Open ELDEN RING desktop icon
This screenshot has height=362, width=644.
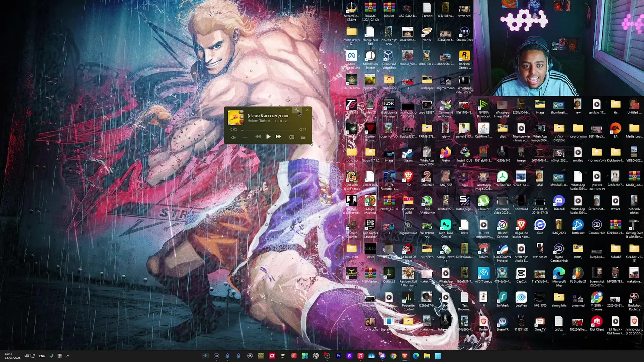pyautogui.click(x=351, y=83)
